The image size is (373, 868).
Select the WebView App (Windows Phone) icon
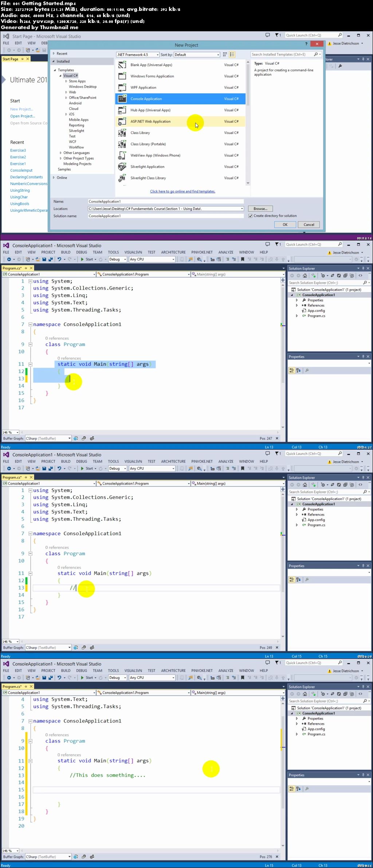122,155
